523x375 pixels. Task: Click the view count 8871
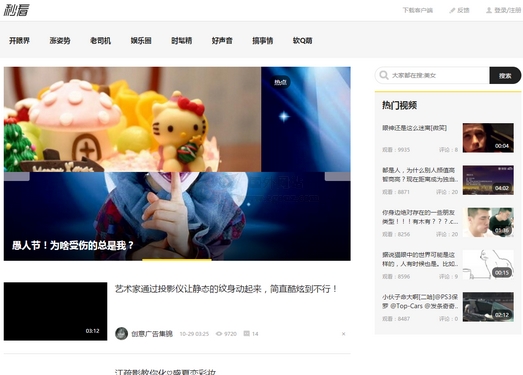coord(396,192)
